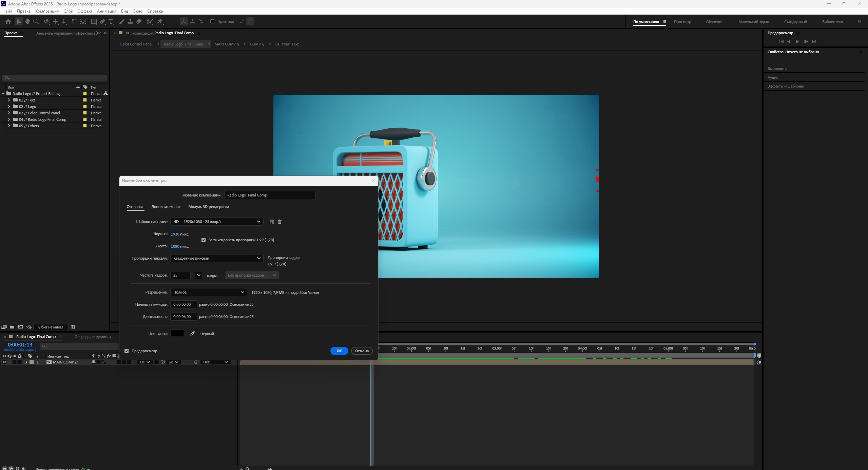868x470 pixels.
Task: Select the Clone Stamp tool
Action: (x=130, y=21)
